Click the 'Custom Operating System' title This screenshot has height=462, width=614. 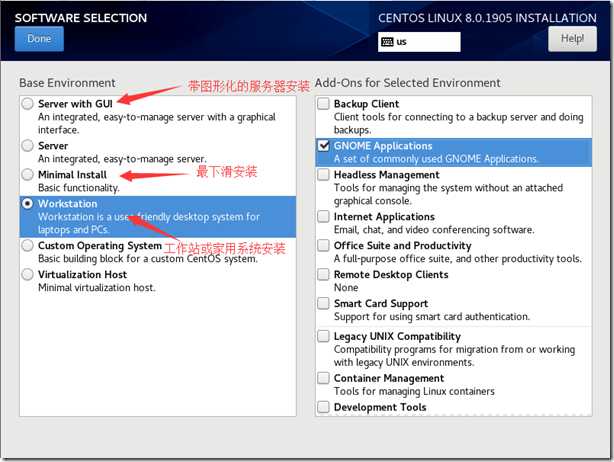(100, 245)
